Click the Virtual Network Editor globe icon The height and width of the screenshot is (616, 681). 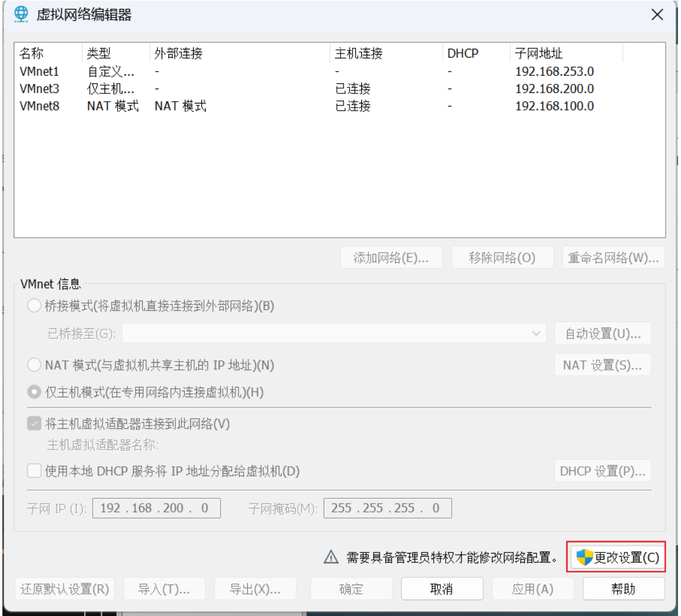pos(21,14)
